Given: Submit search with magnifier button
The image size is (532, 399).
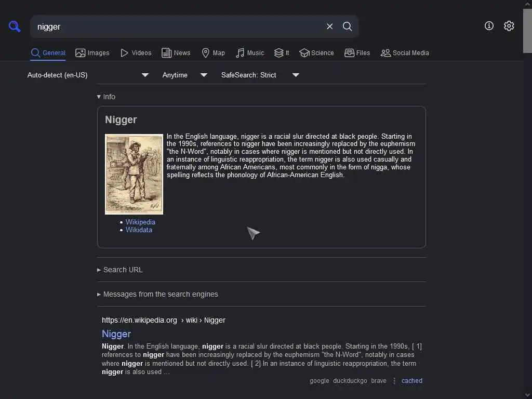Looking at the screenshot, I should click(x=347, y=26).
